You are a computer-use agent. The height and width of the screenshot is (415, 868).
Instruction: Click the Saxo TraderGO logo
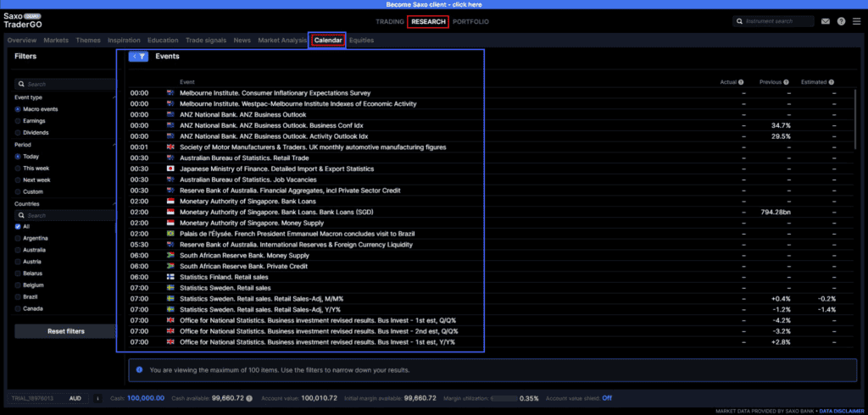[23, 21]
